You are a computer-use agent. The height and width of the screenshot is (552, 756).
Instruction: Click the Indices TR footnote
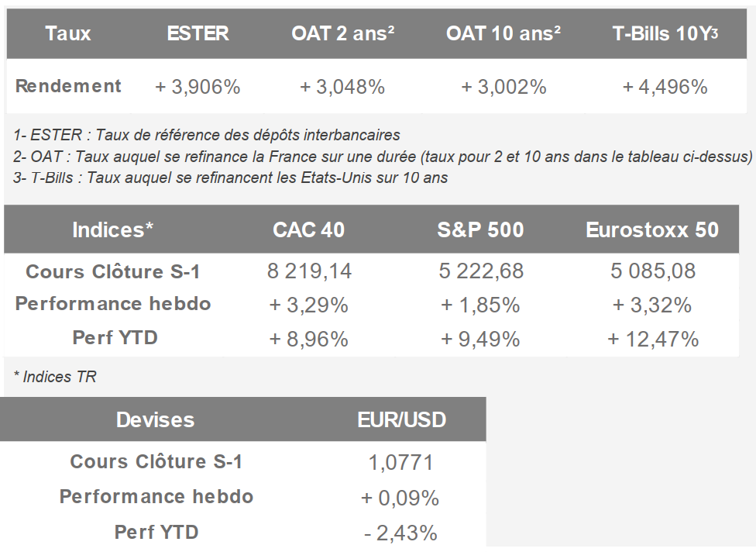coord(55,377)
